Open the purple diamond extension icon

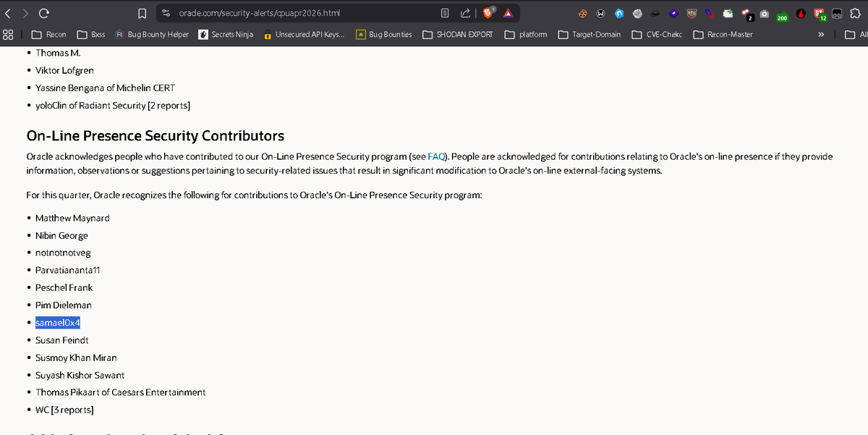pos(673,13)
